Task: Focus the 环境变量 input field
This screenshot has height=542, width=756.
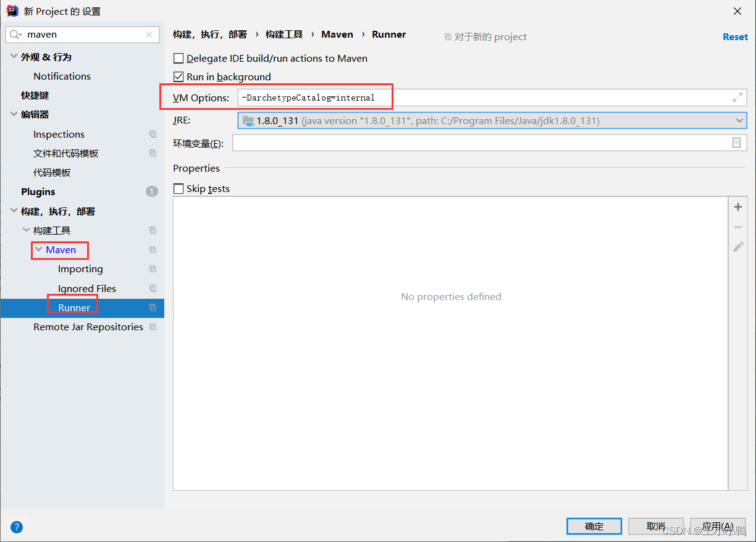Action: (490, 143)
